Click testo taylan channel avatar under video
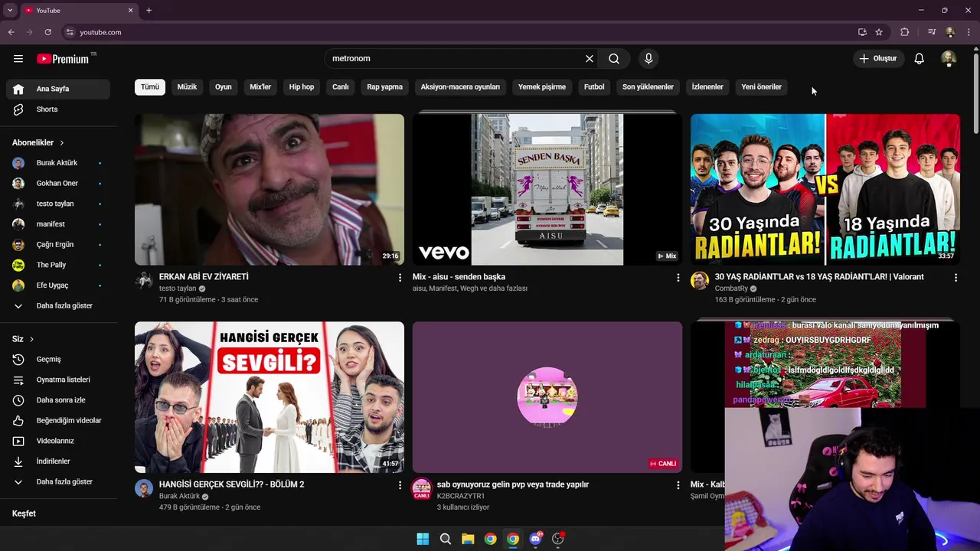The image size is (980, 551). click(144, 281)
